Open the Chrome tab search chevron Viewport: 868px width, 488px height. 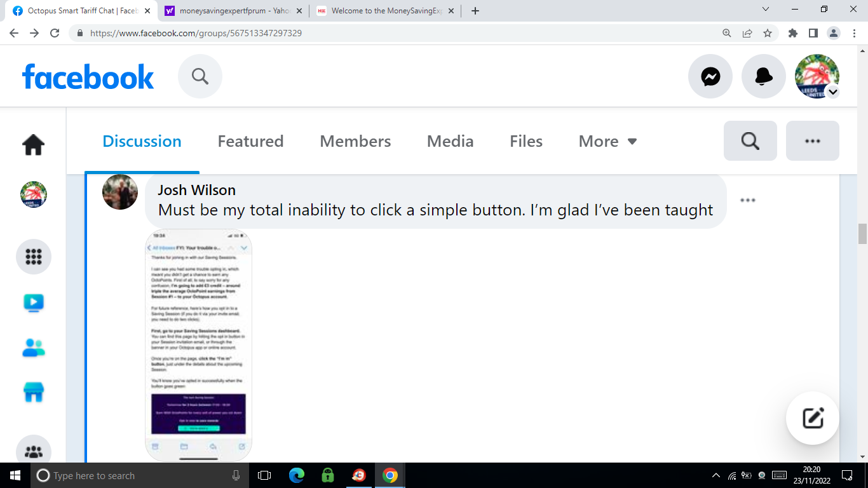pos(766,10)
